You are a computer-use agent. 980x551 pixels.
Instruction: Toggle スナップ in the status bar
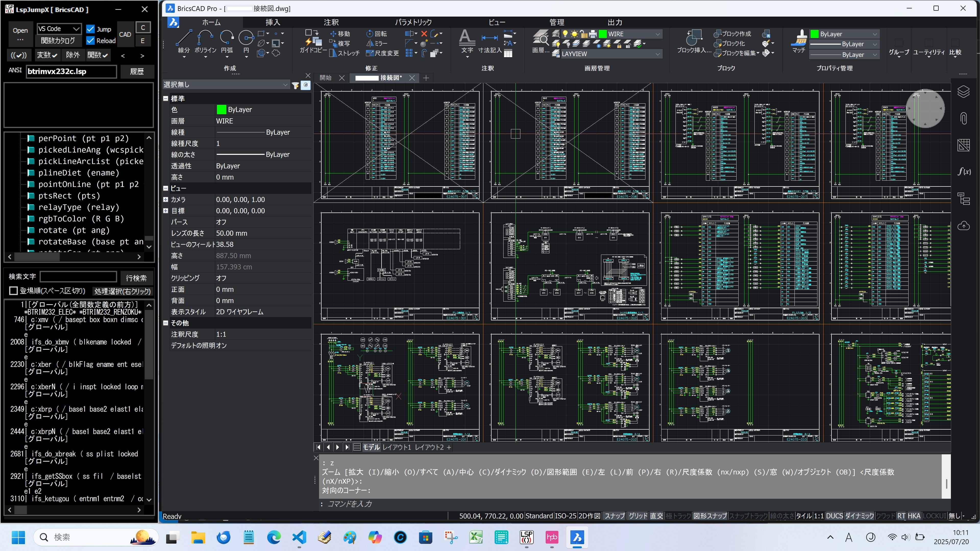tap(614, 516)
